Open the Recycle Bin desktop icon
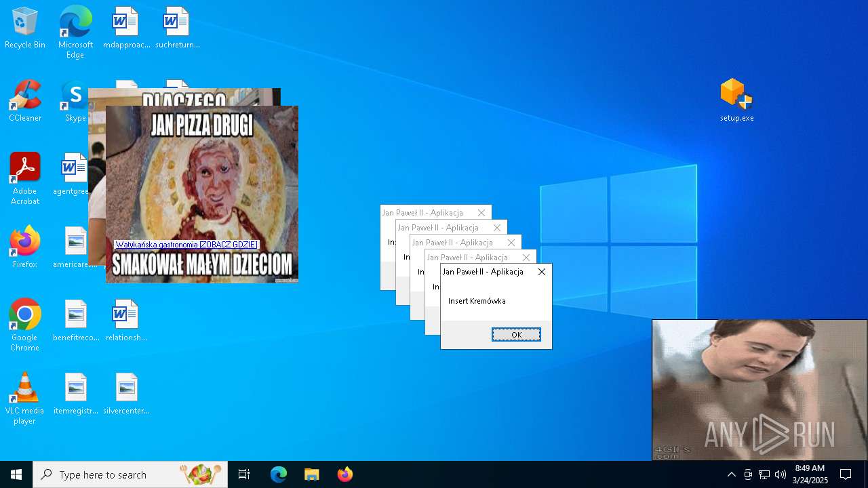The image size is (868, 488). click(25, 28)
